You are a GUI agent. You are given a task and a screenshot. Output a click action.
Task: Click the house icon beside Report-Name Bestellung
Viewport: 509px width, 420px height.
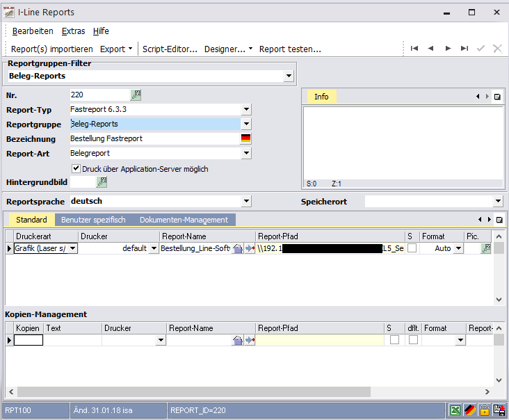tap(237, 248)
